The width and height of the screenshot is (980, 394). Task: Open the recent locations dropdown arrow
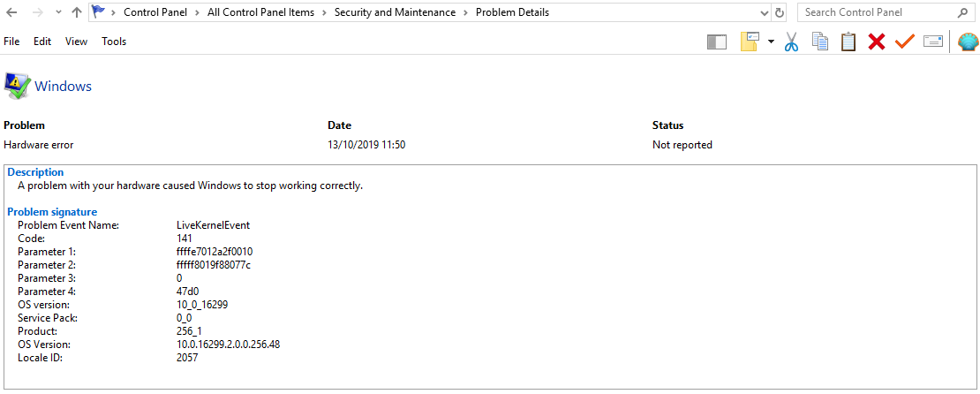(x=58, y=12)
